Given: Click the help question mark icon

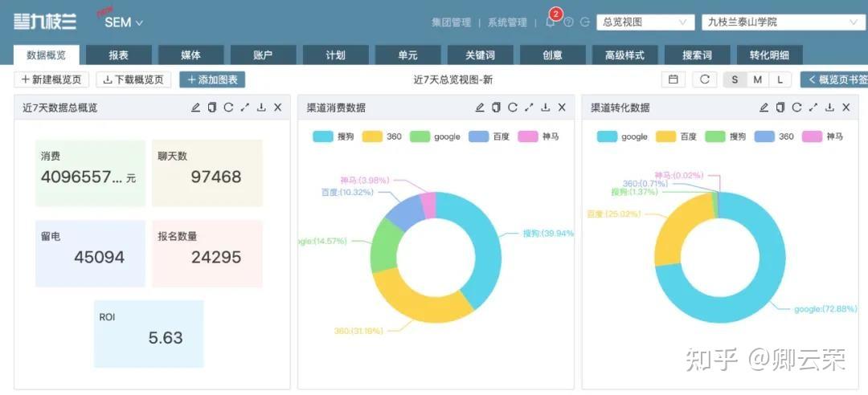Looking at the screenshot, I should (x=568, y=22).
